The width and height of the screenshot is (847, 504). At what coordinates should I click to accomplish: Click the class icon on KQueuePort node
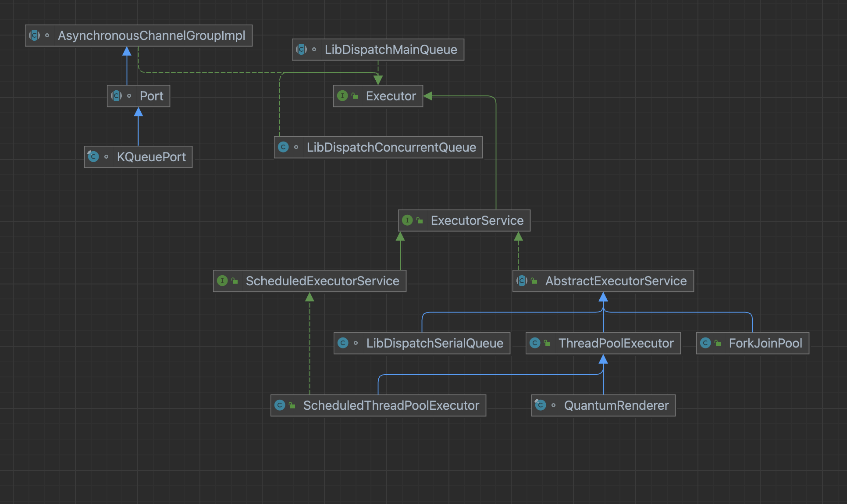pos(93,156)
